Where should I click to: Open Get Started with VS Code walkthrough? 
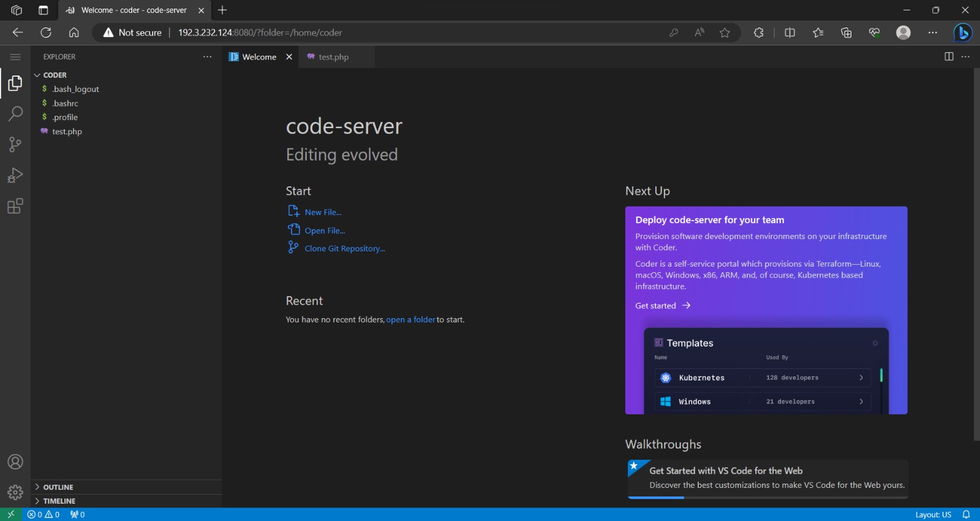[767, 479]
